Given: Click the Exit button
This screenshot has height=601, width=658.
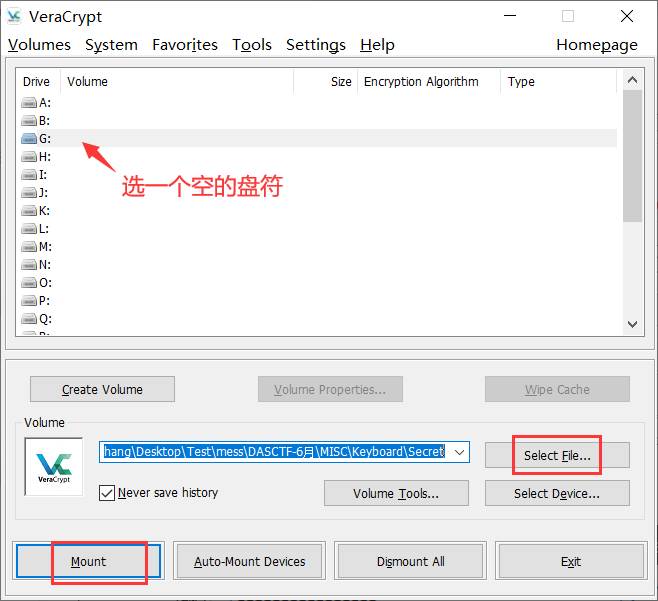Looking at the screenshot, I should pyautogui.click(x=571, y=561).
